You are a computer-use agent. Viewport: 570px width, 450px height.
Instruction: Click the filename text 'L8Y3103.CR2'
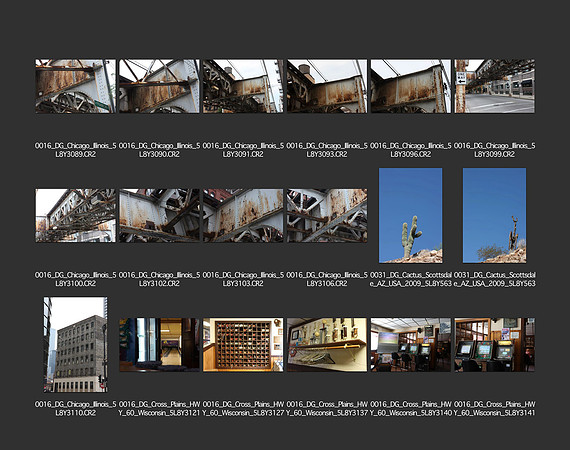click(243, 284)
